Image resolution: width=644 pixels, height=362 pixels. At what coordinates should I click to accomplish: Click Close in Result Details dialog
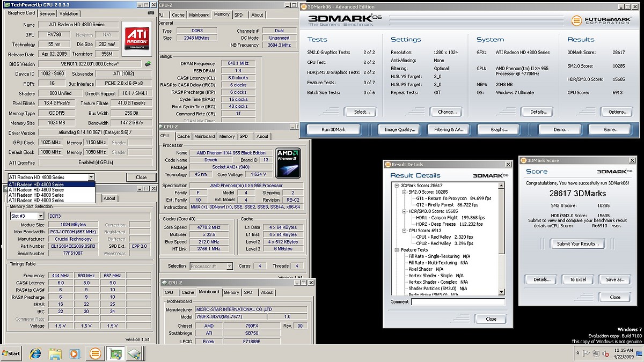coord(491,319)
